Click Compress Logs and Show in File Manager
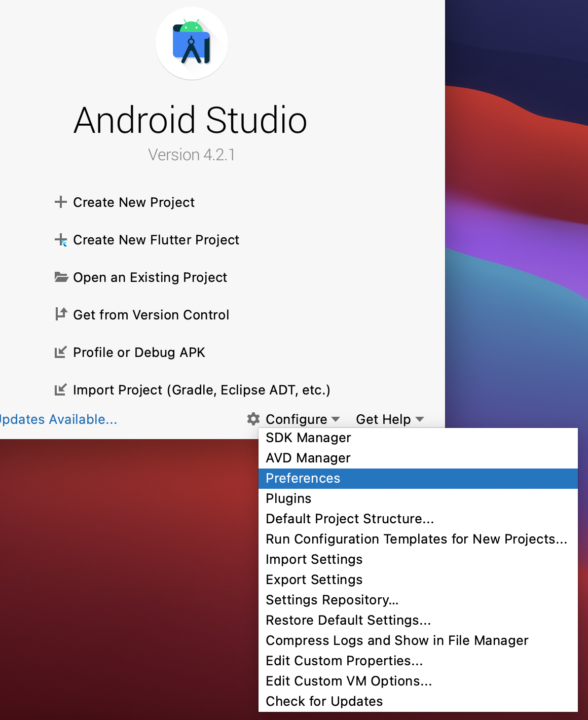The height and width of the screenshot is (720, 588). pos(418,640)
